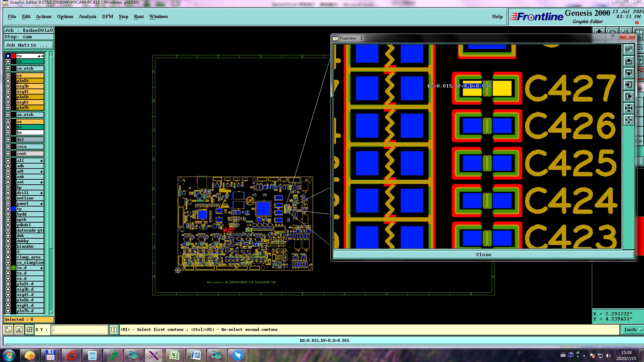Click the exclamation mark message icon
644x362 pixels.
(114, 329)
